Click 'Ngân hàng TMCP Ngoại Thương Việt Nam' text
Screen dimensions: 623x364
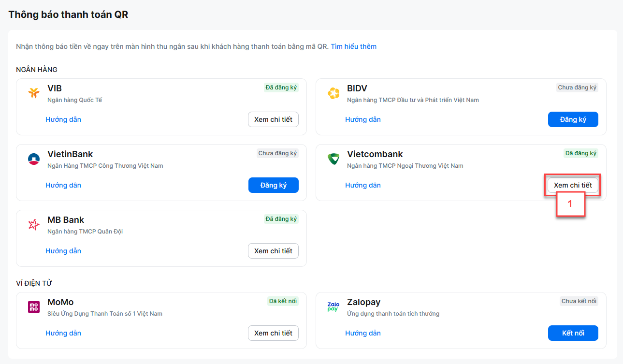tap(405, 166)
